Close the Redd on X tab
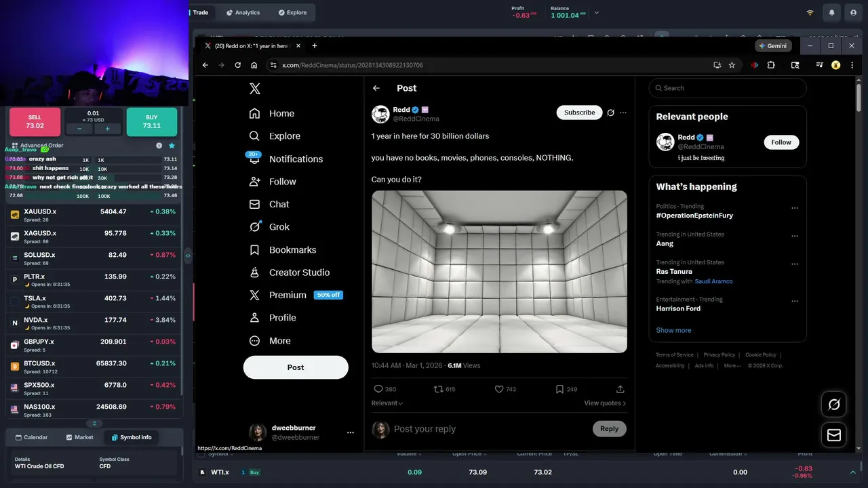This screenshot has width=868, height=488. point(298,46)
